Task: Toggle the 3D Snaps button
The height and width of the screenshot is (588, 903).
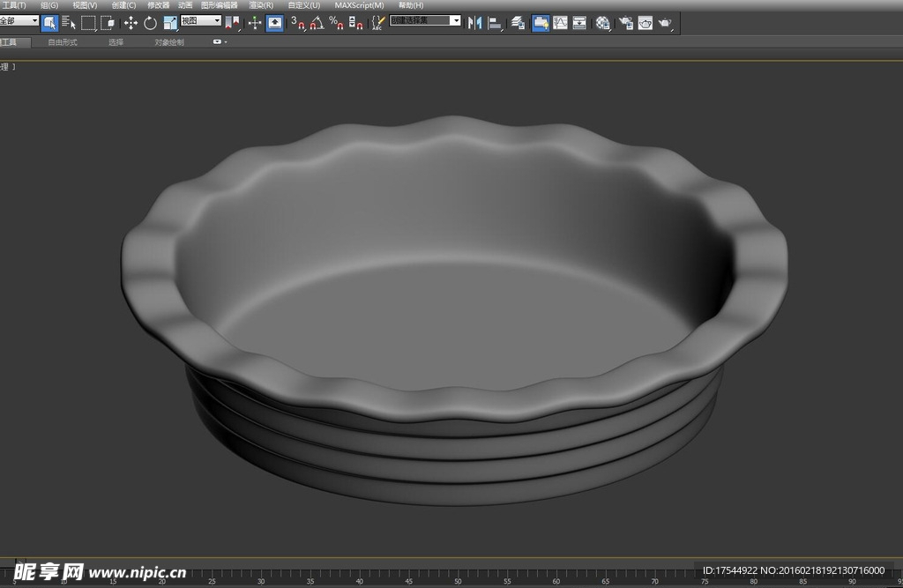Action: tap(298, 23)
